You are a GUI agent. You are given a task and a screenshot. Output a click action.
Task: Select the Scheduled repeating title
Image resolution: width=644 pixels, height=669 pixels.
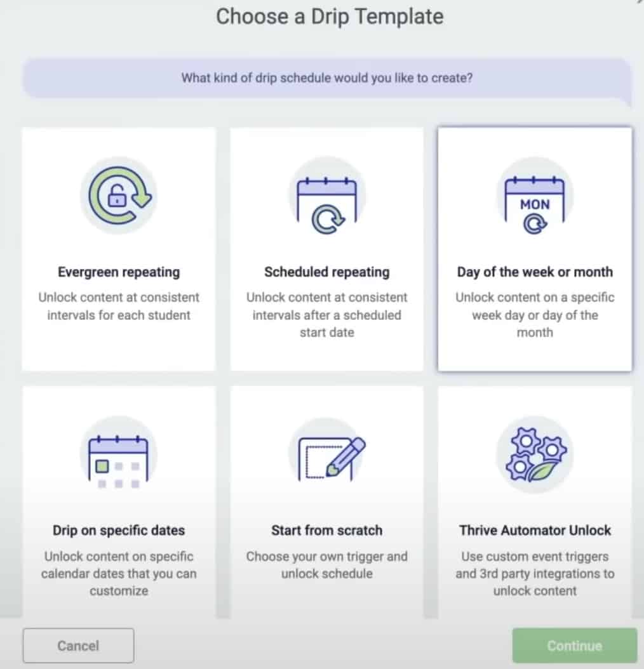coord(326,272)
